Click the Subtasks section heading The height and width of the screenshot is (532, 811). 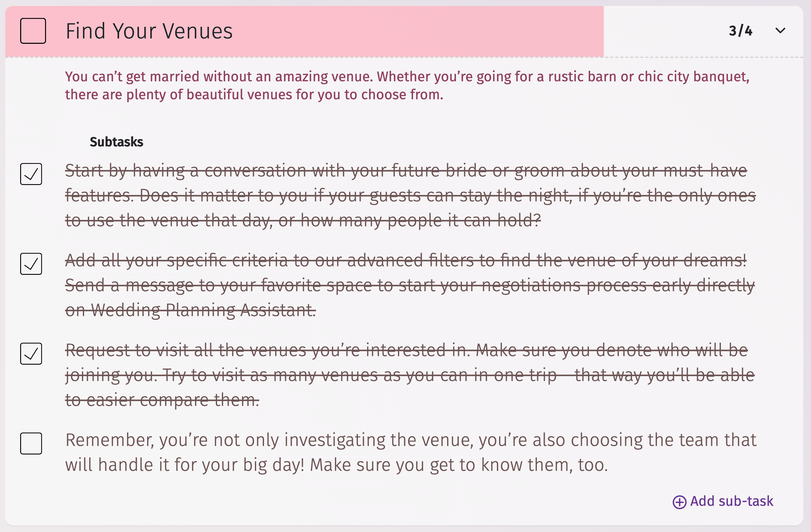coord(116,142)
